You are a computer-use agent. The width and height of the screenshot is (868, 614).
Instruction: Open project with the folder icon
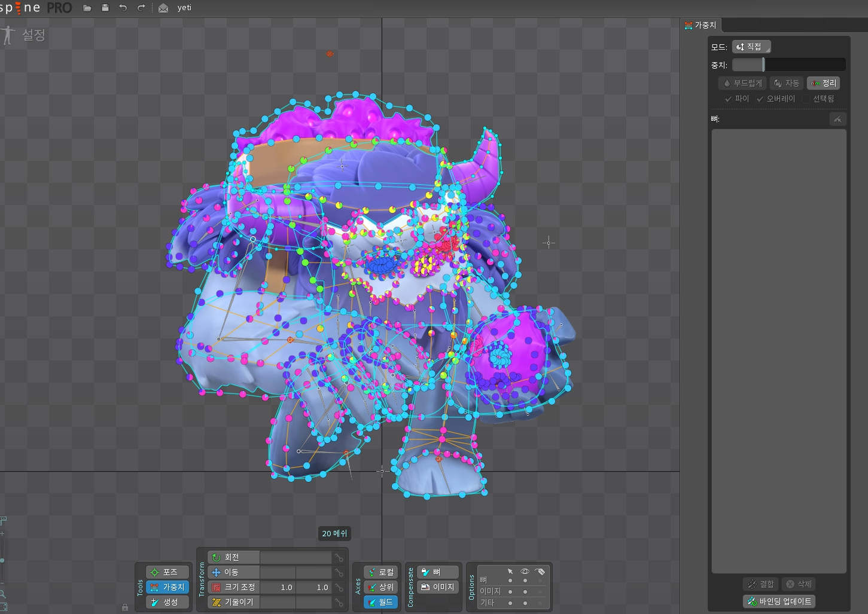pos(87,8)
